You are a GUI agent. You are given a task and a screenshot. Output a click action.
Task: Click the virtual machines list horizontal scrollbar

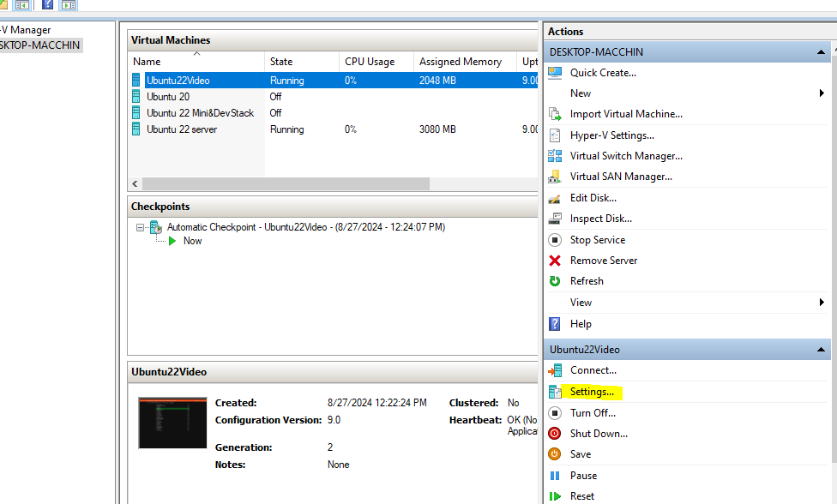coord(286,183)
